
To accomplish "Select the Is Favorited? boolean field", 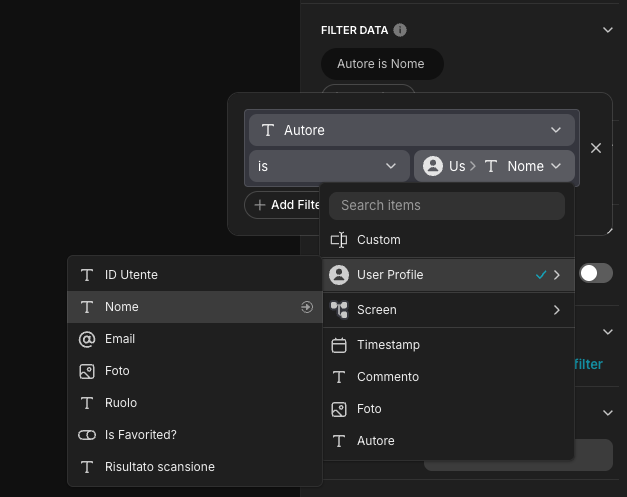I will coord(140,435).
